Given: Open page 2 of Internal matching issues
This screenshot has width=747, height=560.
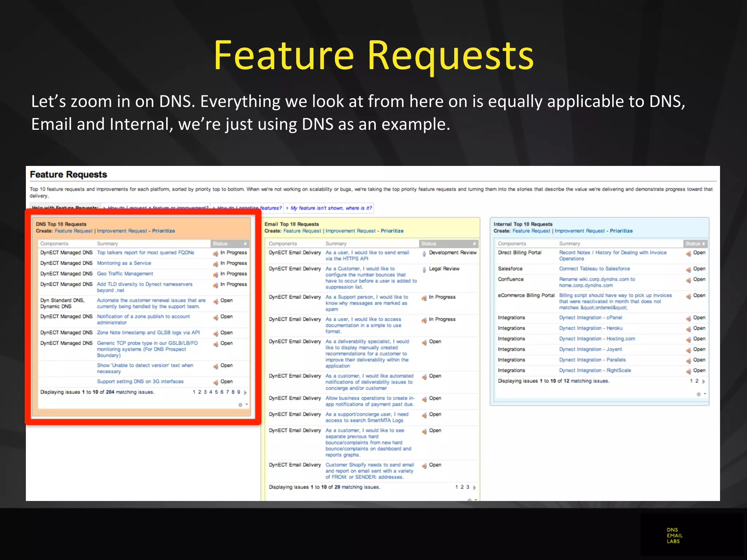Looking at the screenshot, I should point(697,381).
